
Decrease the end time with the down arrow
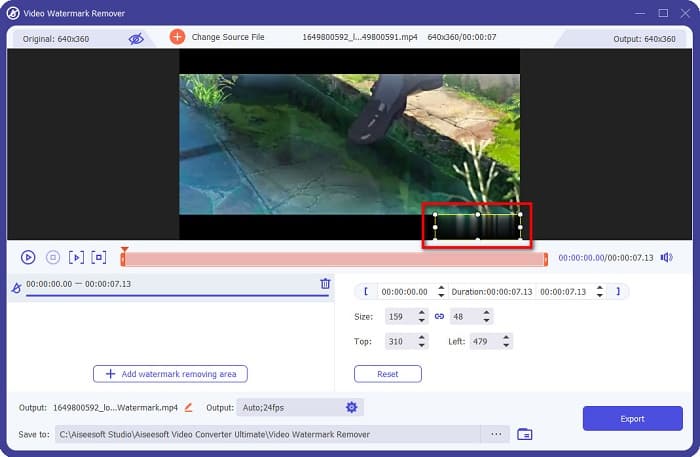pyautogui.click(x=600, y=295)
